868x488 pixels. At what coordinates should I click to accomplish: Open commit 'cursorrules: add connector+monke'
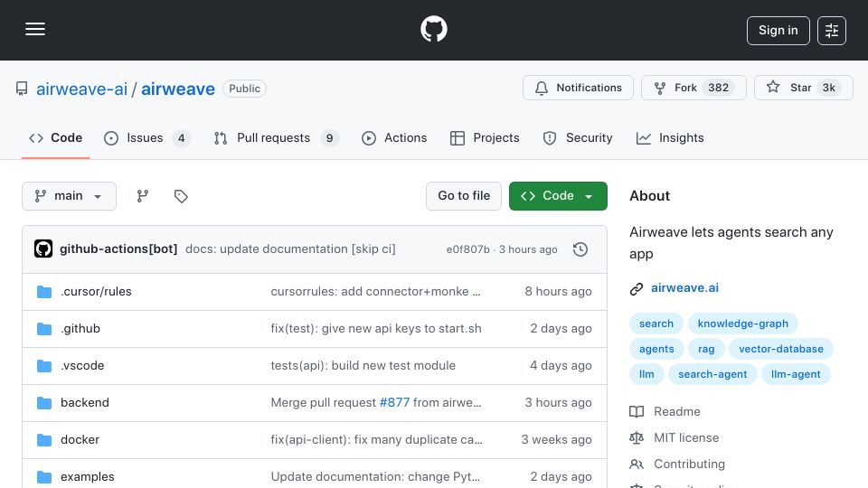375,292
